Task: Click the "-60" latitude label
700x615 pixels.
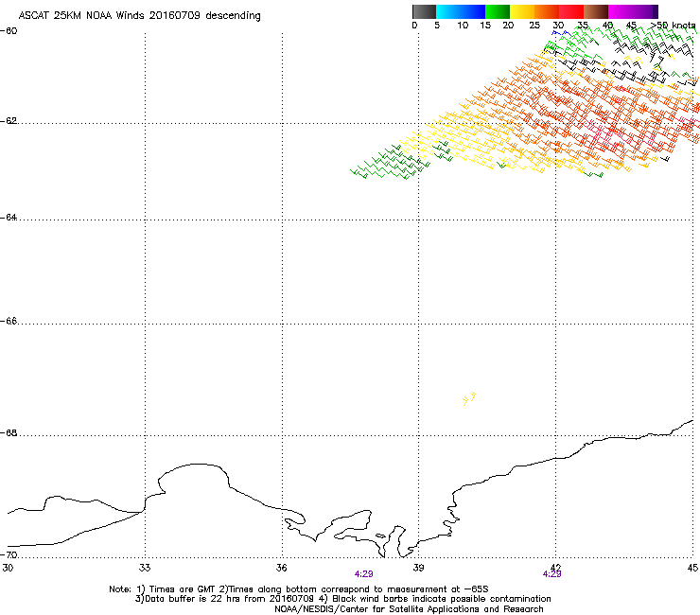Action: 9,31
